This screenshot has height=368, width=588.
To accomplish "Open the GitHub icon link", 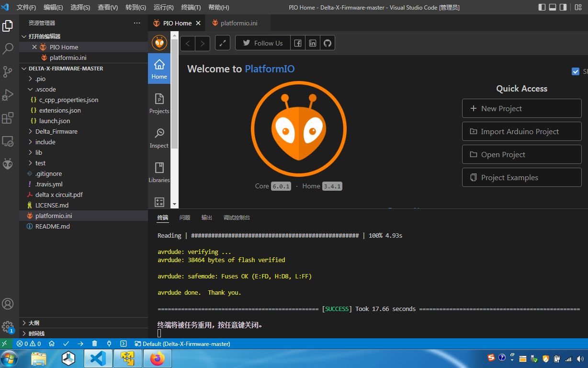I will click(328, 43).
